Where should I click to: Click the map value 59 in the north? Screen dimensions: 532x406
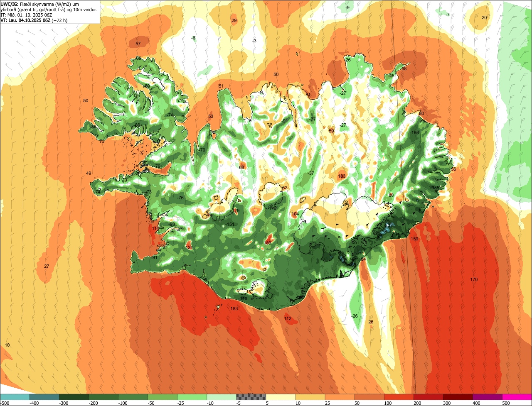click(x=331, y=131)
